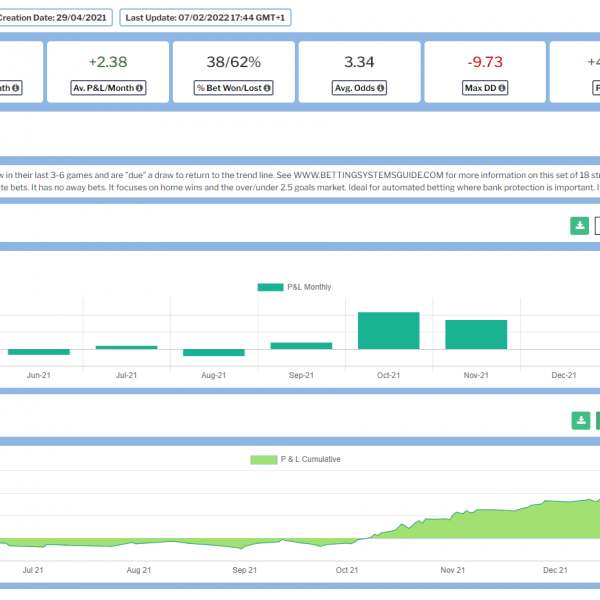The height and width of the screenshot is (600, 600).
Task: Click the WWW.BETTINGSYSTEMSGUIDE.COM text
Action: click(368, 175)
